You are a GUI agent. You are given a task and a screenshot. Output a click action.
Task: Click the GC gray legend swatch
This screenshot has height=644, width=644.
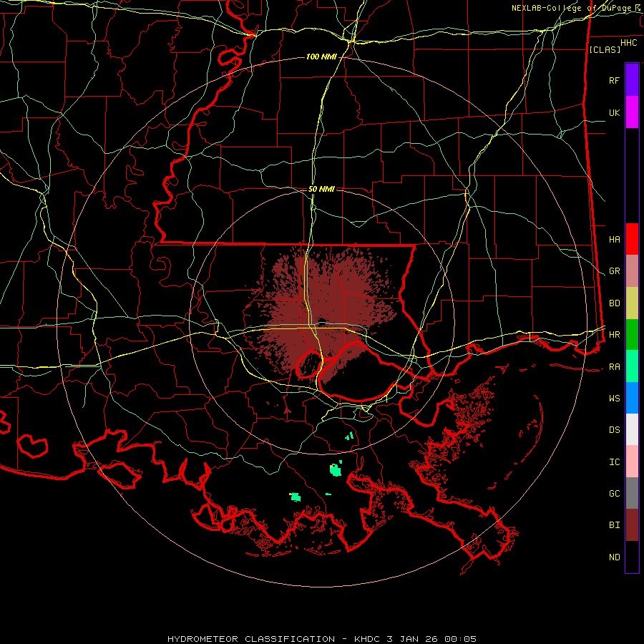pyautogui.click(x=632, y=493)
